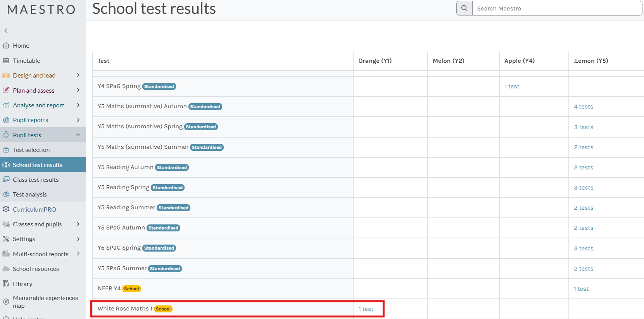Click the Memorable experiences map compass icon
Viewport: 644px width, 319px height.
6,302
